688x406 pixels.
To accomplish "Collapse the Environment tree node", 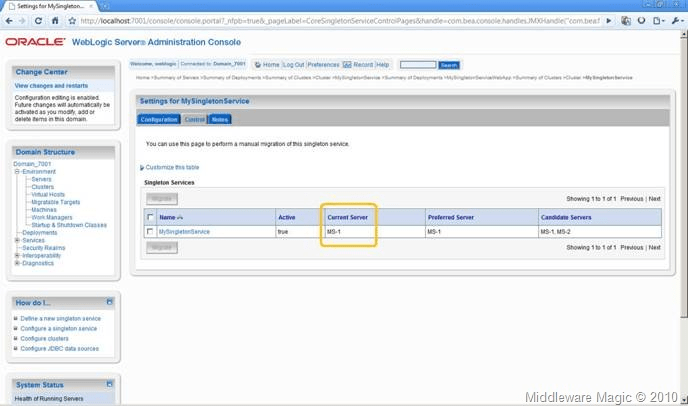I will (x=17, y=172).
